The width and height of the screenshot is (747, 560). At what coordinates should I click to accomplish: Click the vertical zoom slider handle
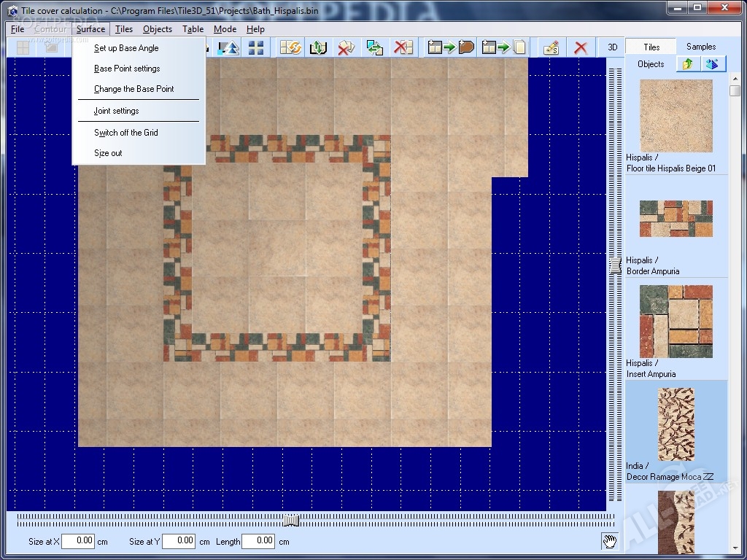(616, 264)
